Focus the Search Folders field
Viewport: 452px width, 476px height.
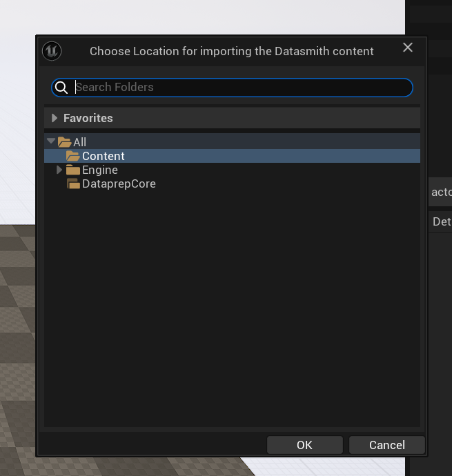tap(232, 88)
